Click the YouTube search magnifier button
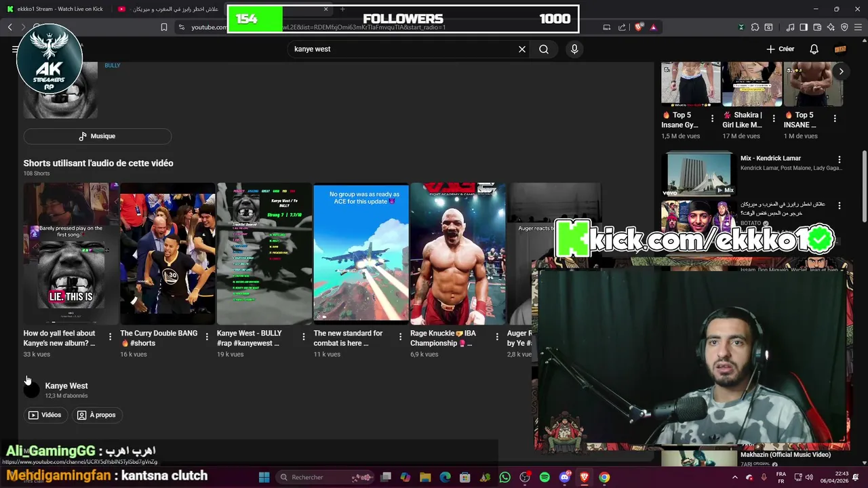This screenshot has height=488, width=868. (x=544, y=49)
